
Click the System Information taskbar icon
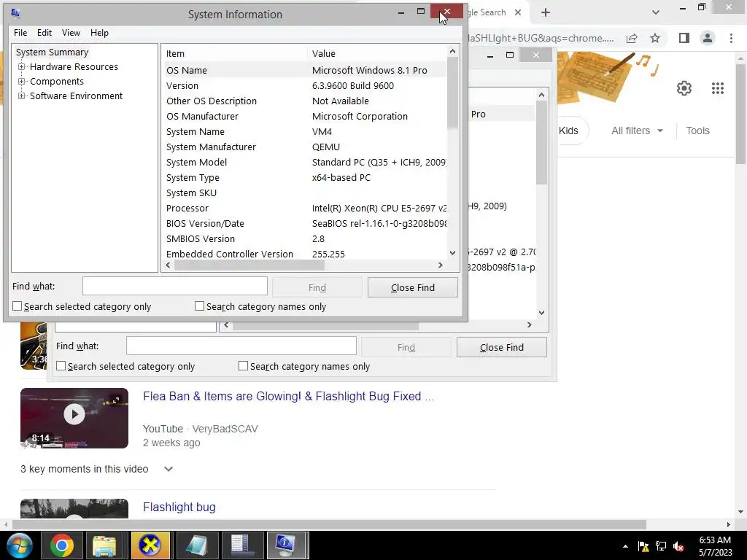click(x=285, y=545)
